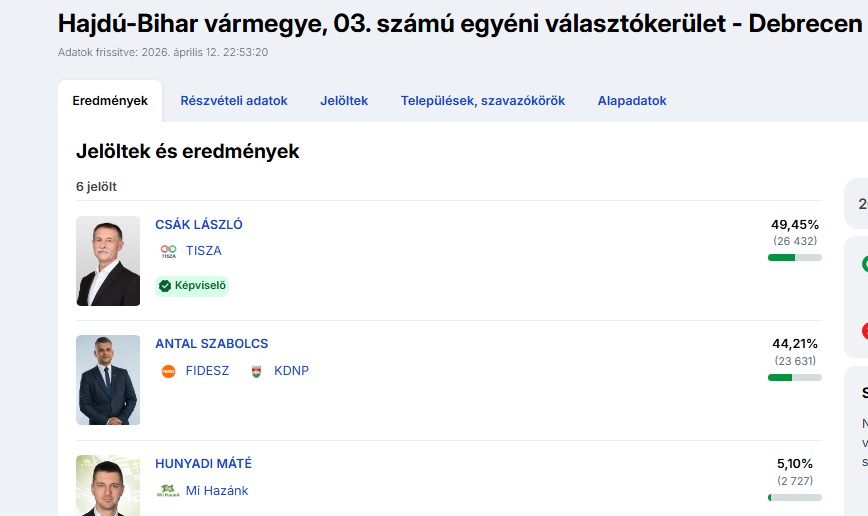Viewport: 868px width, 516px height.
Task: Click Antal Szabolcs's portrait photo
Action: [x=108, y=380]
